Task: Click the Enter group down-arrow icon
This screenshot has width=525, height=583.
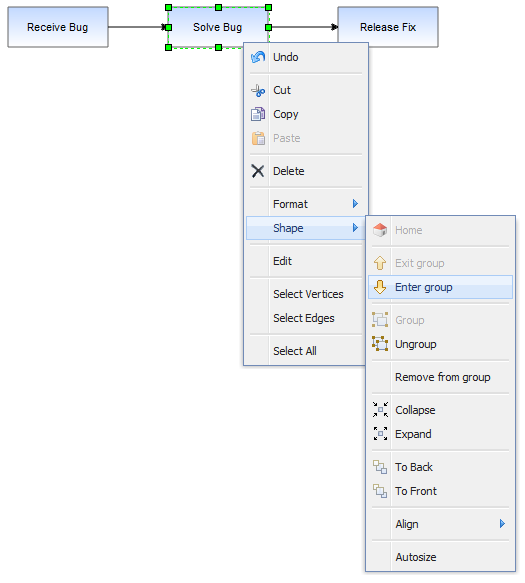Action: (380, 287)
